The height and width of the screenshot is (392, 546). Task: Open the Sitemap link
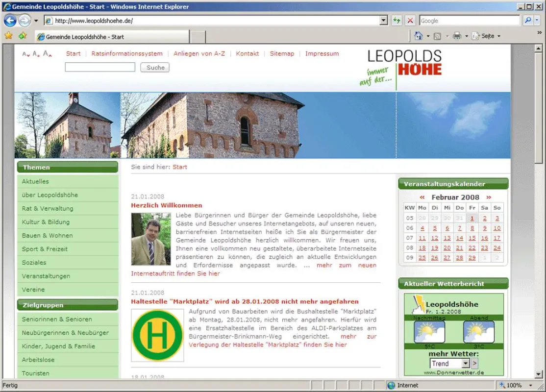point(282,53)
